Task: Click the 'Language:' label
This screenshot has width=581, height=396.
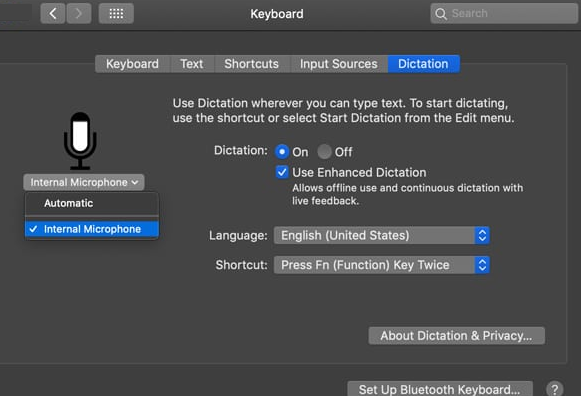Action: pyautogui.click(x=238, y=236)
